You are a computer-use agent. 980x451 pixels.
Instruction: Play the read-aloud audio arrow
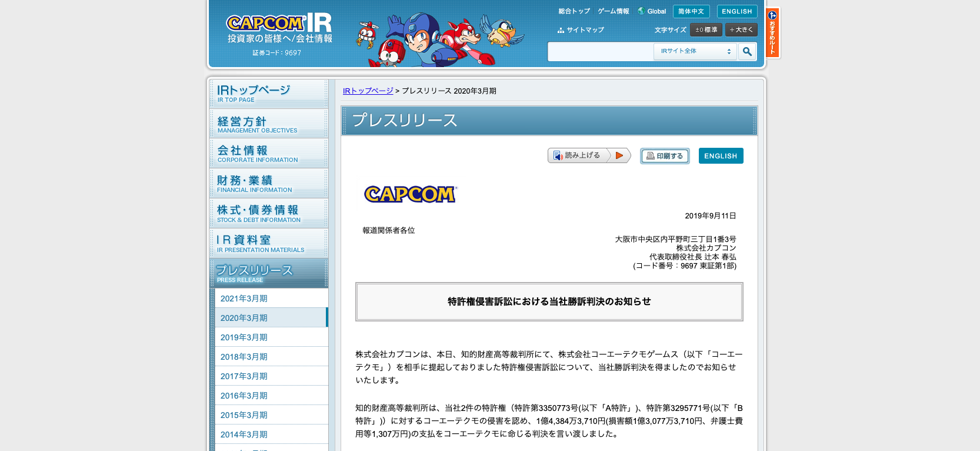point(619,155)
